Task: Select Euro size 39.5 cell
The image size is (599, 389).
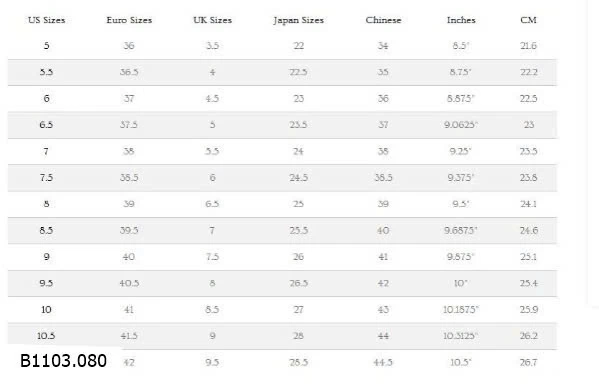Action: pyautogui.click(x=129, y=230)
